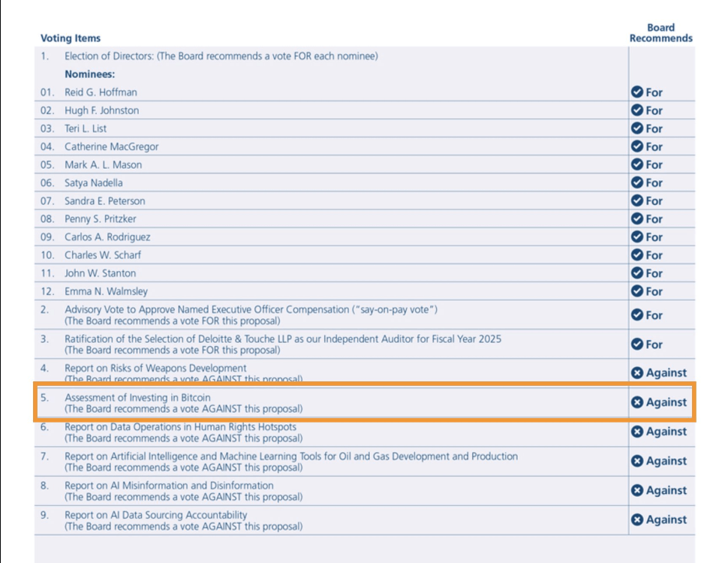Select the For label next to Hugh F. Johnston

654,111
